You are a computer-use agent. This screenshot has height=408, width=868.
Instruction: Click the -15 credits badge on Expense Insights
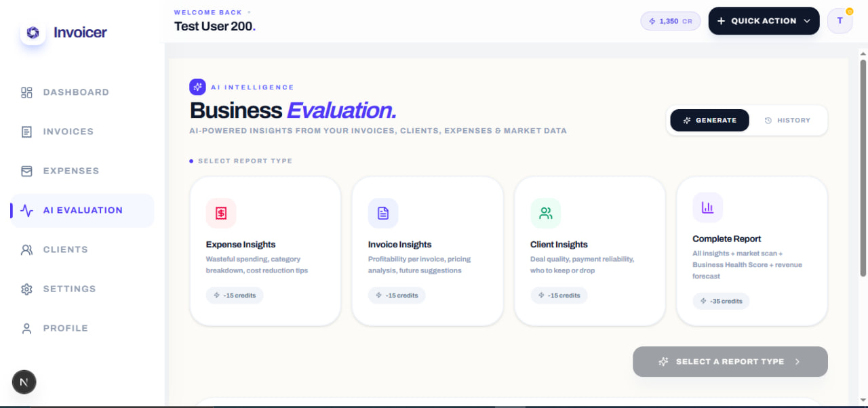235,295
